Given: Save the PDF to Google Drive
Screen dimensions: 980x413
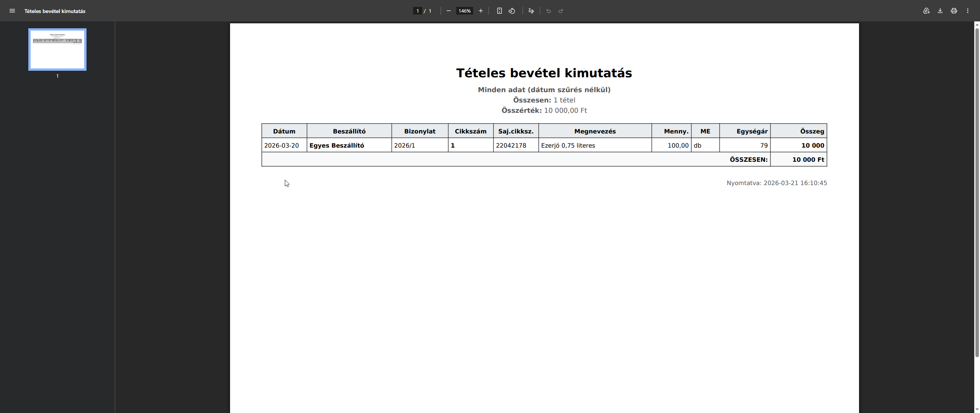Looking at the screenshot, I should pos(926,11).
